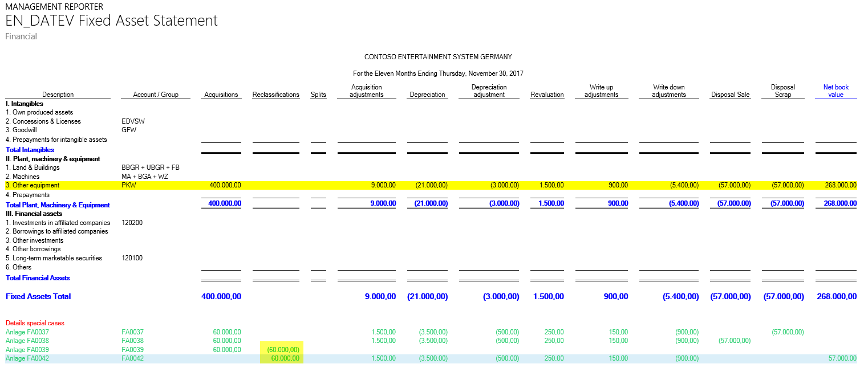Click the Write down adjustments column header
This screenshot has width=868, height=372.
(x=668, y=91)
